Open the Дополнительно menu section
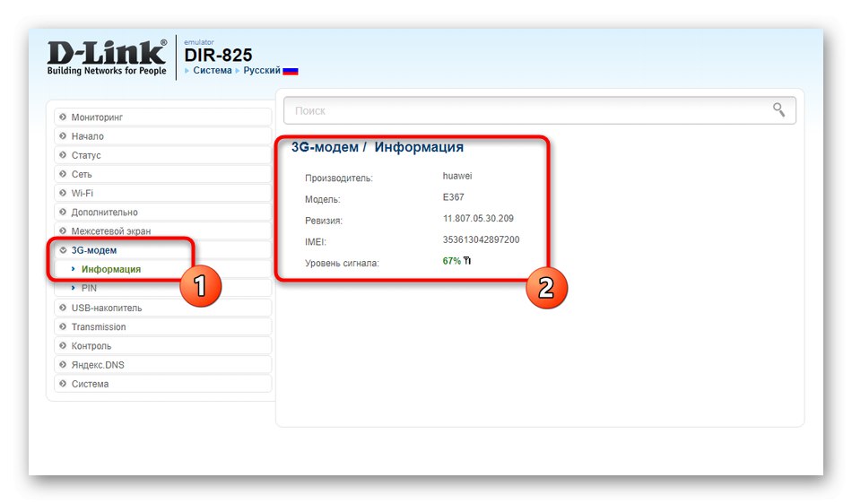 tap(162, 212)
